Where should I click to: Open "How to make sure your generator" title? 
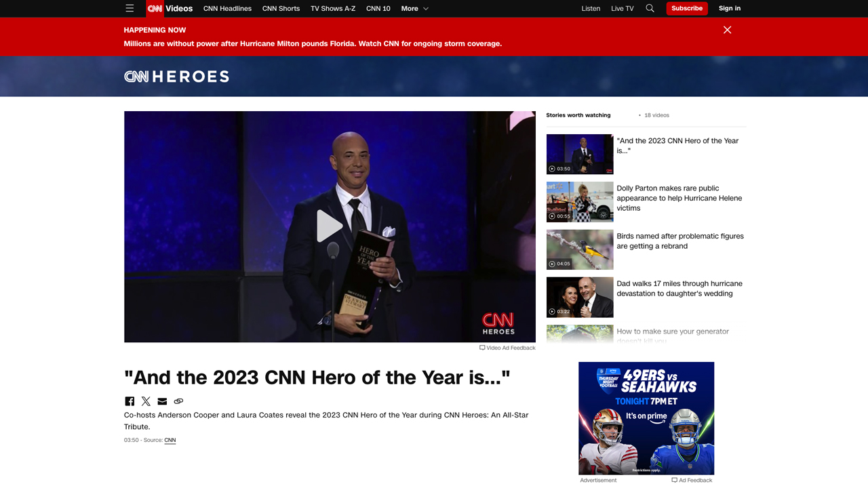pyautogui.click(x=673, y=335)
